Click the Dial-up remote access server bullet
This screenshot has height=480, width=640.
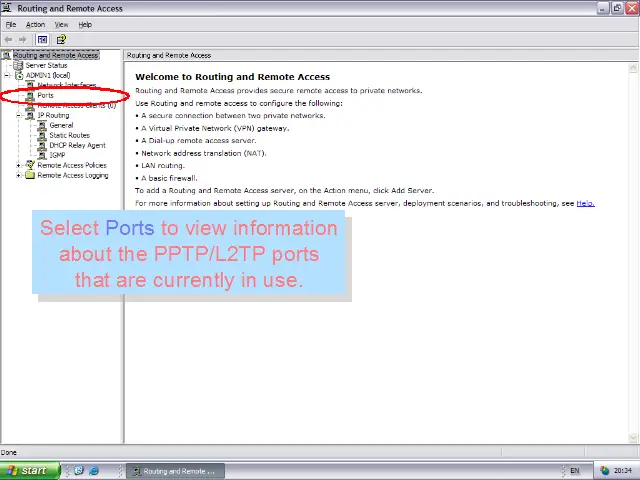tap(199, 140)
